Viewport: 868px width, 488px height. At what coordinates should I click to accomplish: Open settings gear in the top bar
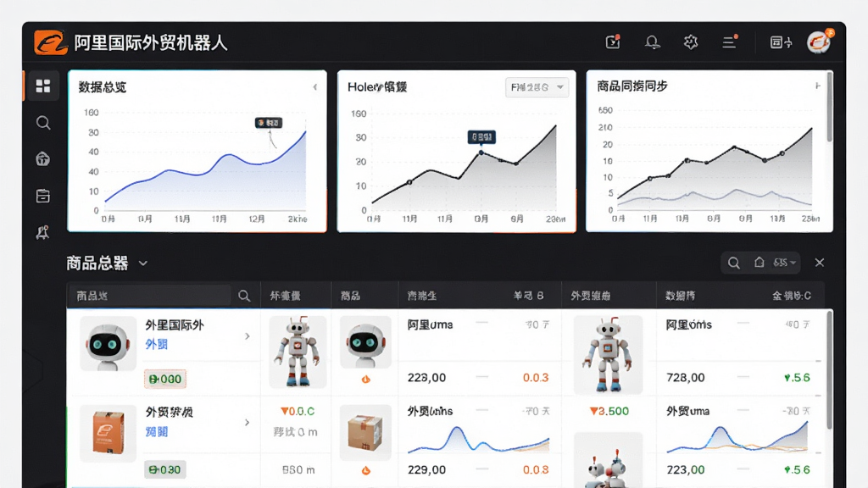tap(690, 42)
